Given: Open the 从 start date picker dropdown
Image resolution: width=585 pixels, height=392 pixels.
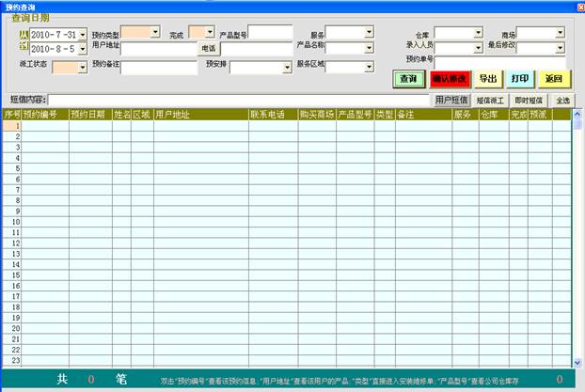Looking at the screenshot, I should click(83, 35).
